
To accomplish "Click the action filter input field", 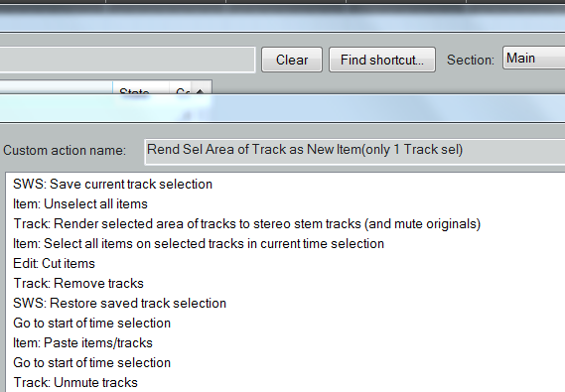I will click(x=127, y=60).
